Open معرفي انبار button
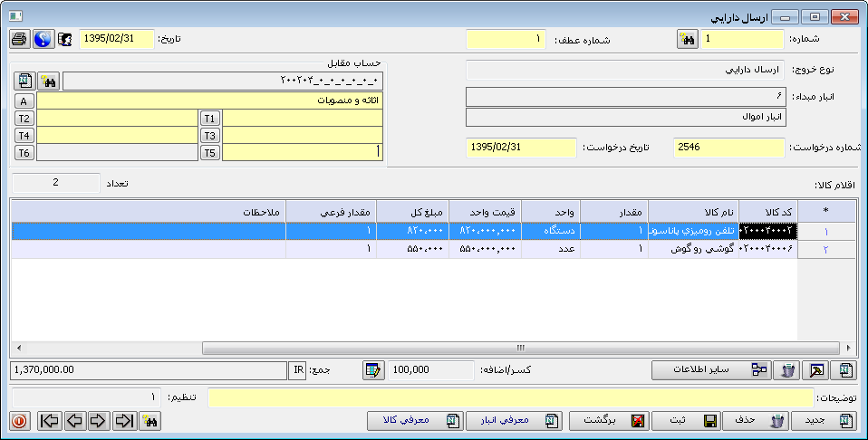868x440 pixels. point(515,421)
